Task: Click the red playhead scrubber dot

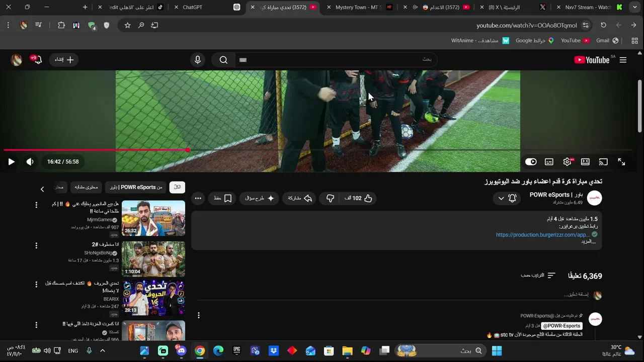Action: click(x=187, y=150)
